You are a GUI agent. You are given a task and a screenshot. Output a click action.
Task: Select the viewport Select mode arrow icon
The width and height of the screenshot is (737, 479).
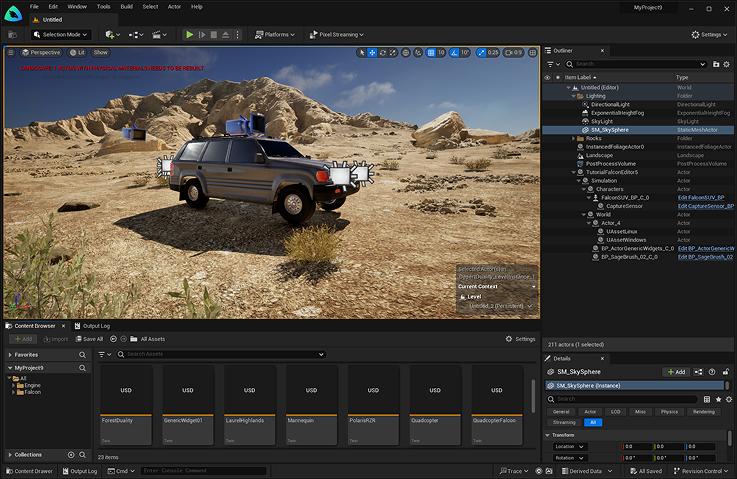click(361, 53)
